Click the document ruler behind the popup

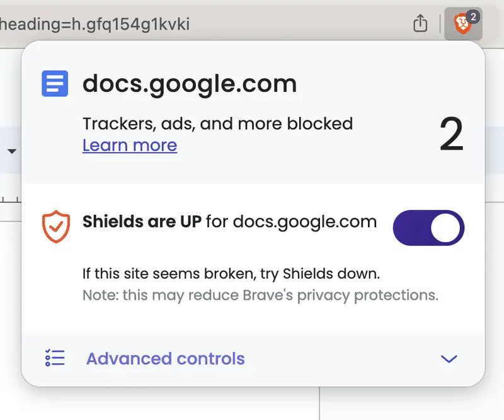coord(10,200)
